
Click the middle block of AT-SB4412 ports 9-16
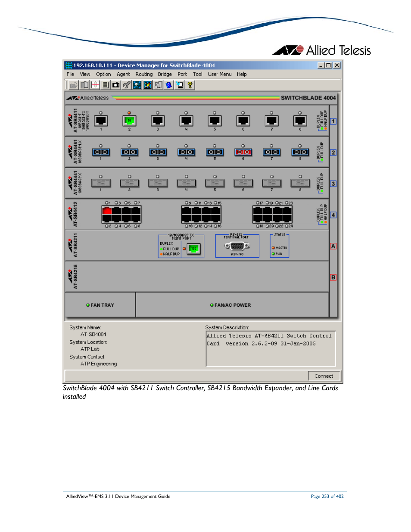201,214
